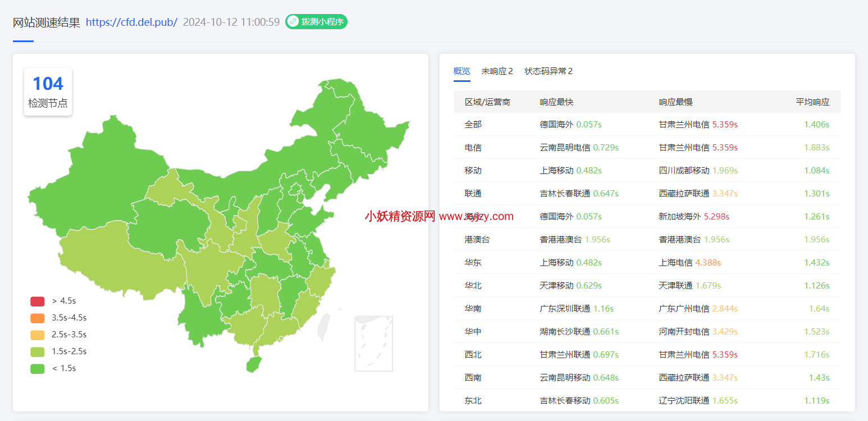Viewport: 868px width, 421px height.
Task: Click 吉林长春移动 0.605s fastest cell
Action: coord(579,401)
